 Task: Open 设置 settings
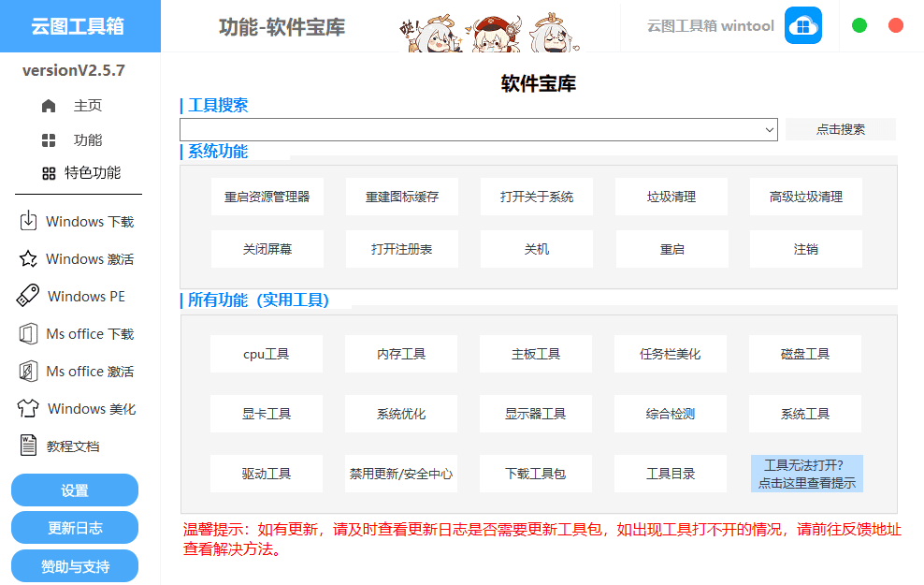coord(74,490)
